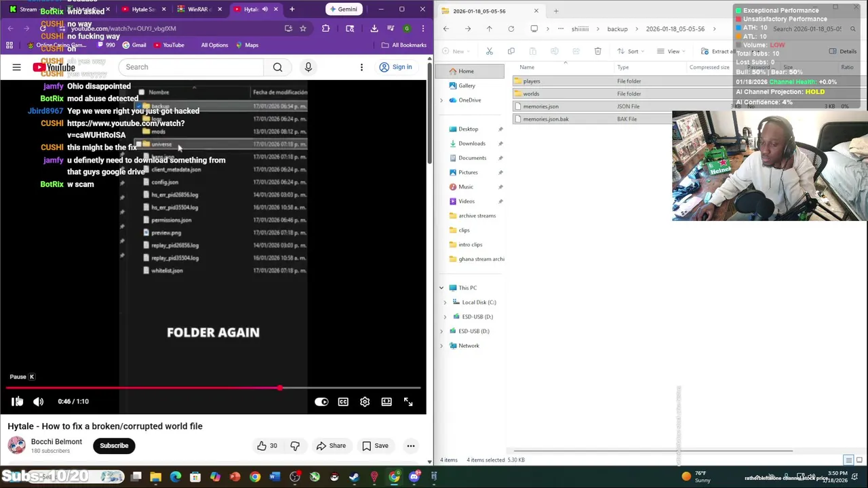Image resolution: width=868 pixels, height=488 pixels.
Task: Sign in to YouTube
Action: coord(395,67)
